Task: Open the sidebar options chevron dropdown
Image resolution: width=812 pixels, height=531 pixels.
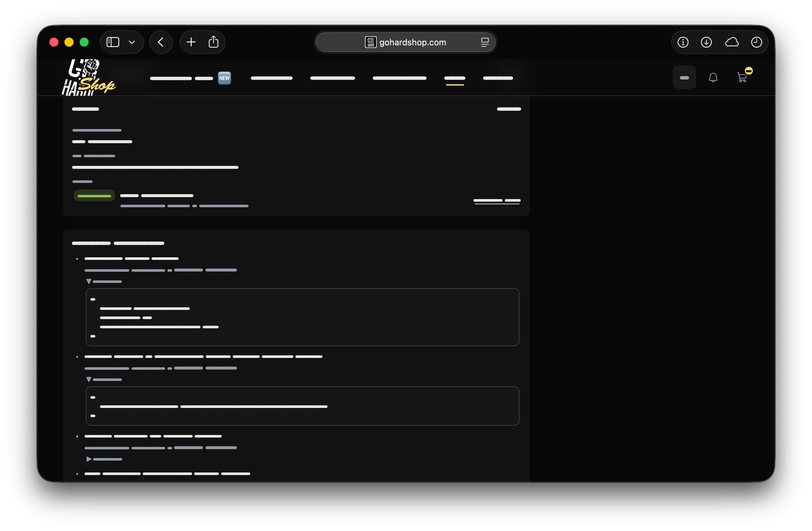Action: click(x=132, y=42)
